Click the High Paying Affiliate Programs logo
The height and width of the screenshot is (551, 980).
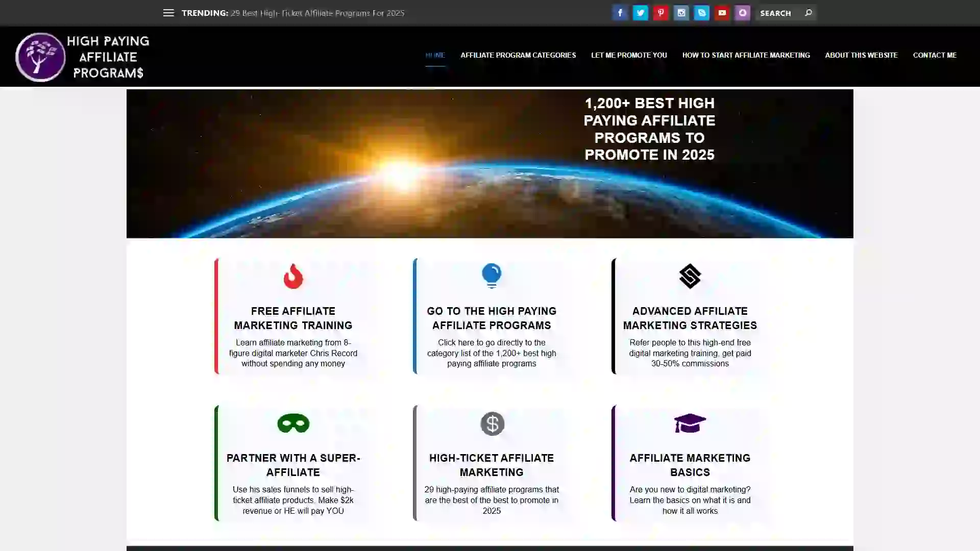pyautogui.click(x=83, y=57)
